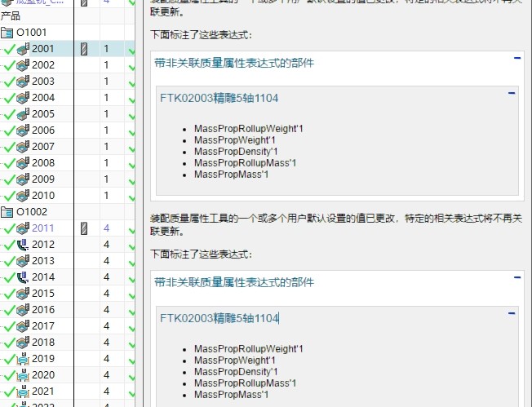Screen dimensions: 532x407
Task: Collapse the second FTK02003精雕5轴1104 group
Action: click(512, 313)
